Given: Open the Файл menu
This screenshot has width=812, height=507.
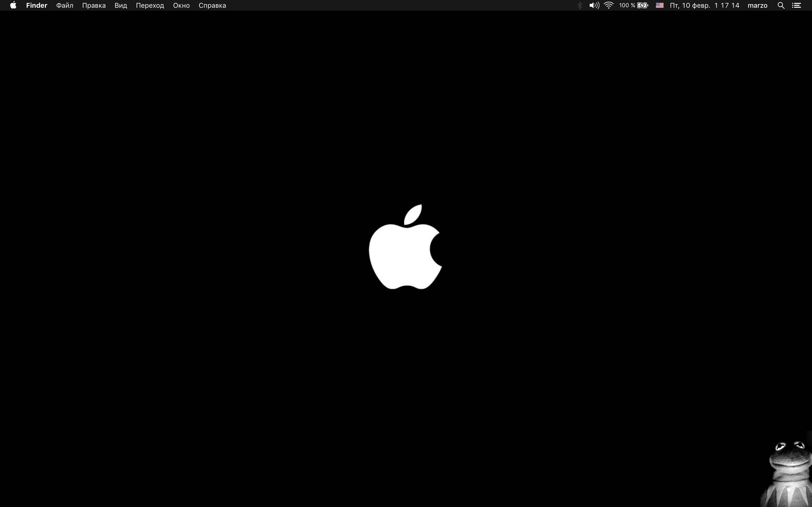Looking at the screenshot, I should tap(65, 5).
